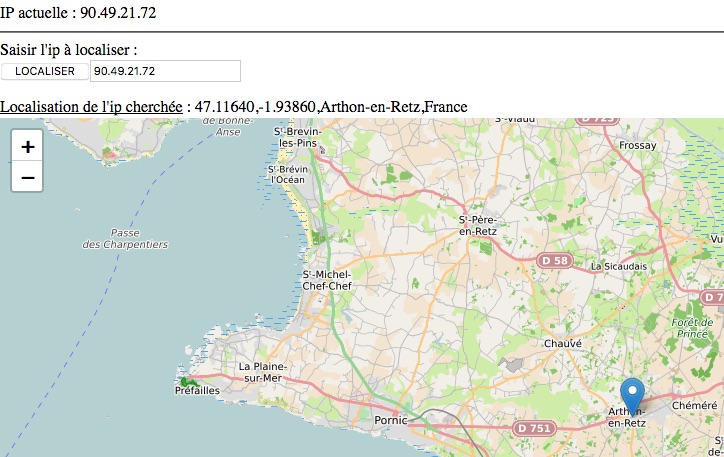Click the D 751 road shield
This screenshot has width=724, height=457.
[x=534, y=428]
